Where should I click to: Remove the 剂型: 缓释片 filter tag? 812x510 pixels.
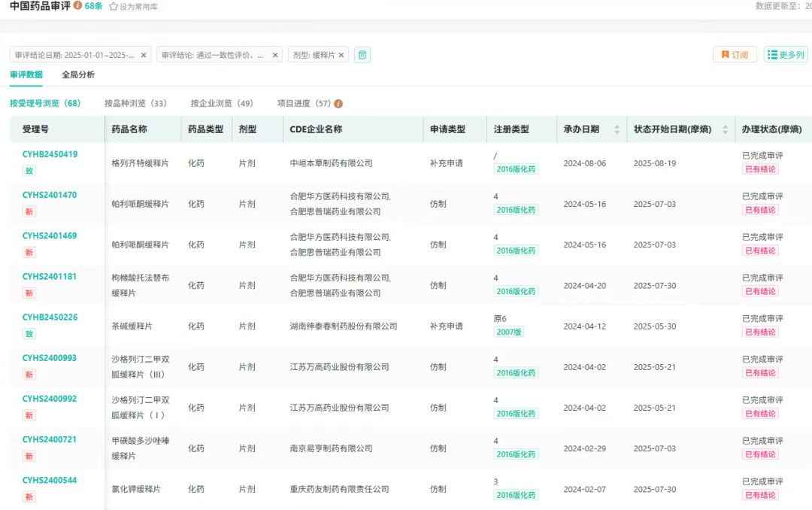click(x=341, y=55)
